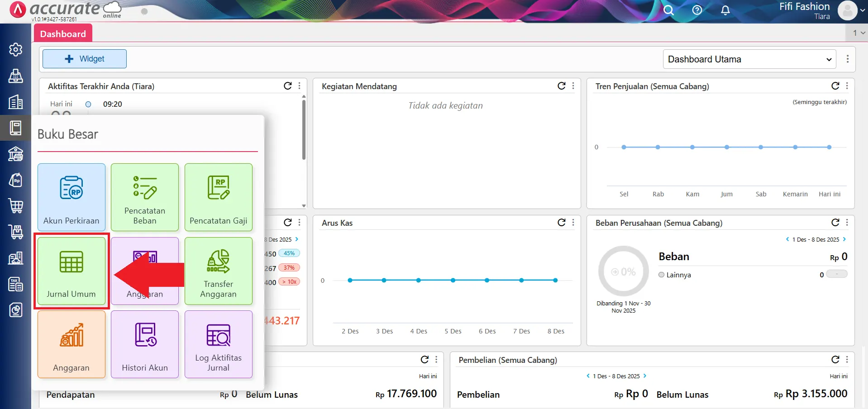Click the Widget add button
This screenshot has height=409, width=868.
point(84,58)
